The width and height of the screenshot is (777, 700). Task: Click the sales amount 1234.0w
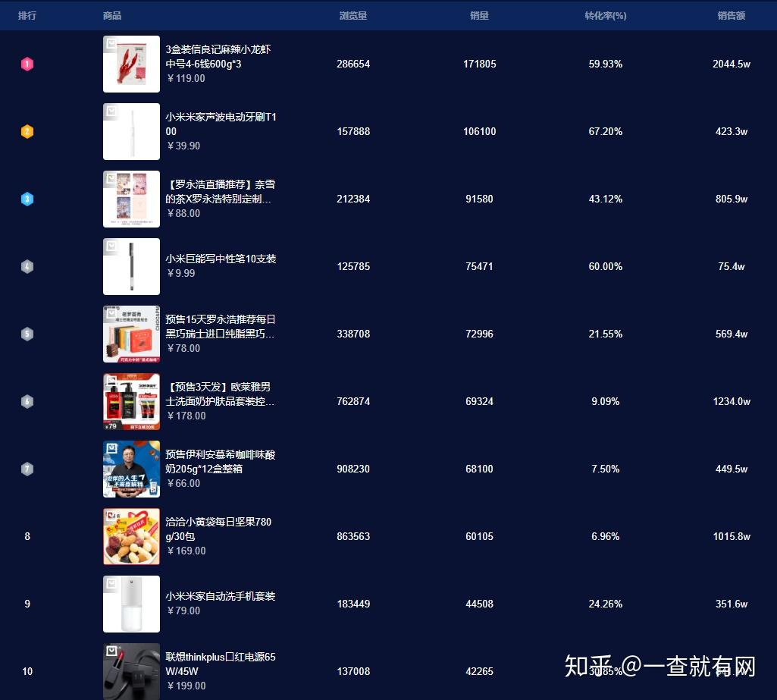point(732,401)
